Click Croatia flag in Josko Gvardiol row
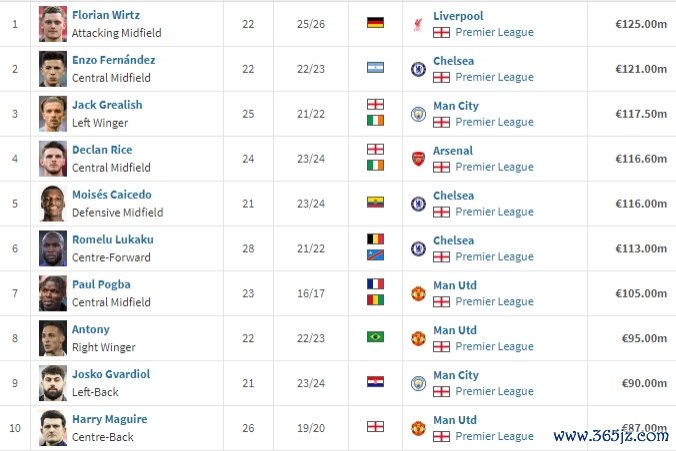 point(376,382)
